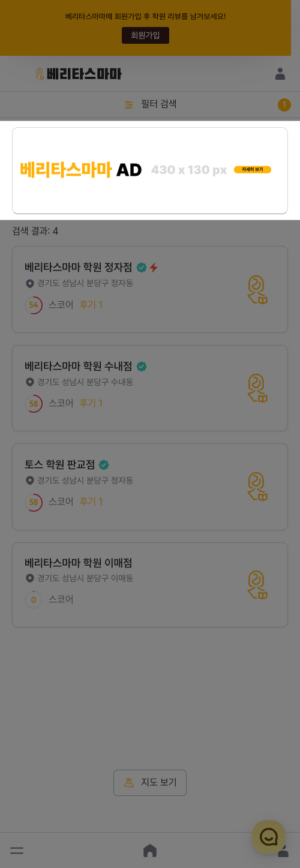This screenshot has width=300, height=868.
Task: Open the user profile icon in header
Action: [x=280, y=74]
